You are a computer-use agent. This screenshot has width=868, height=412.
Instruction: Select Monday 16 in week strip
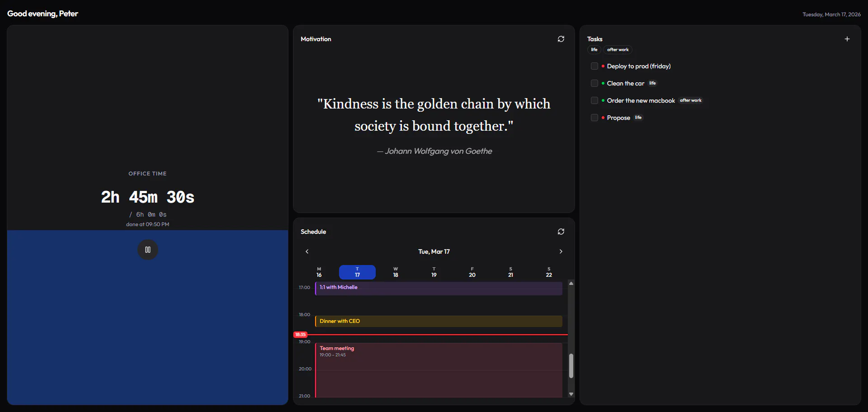tap(319, 272)
